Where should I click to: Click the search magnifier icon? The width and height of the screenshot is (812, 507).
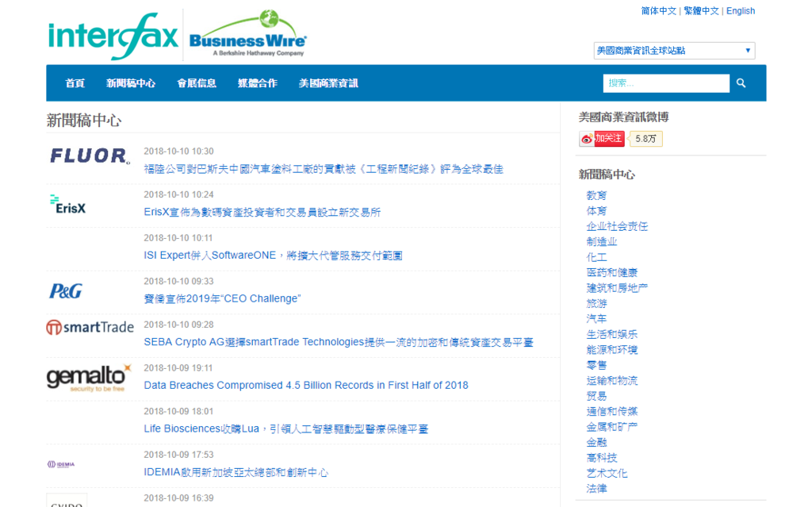741,83
